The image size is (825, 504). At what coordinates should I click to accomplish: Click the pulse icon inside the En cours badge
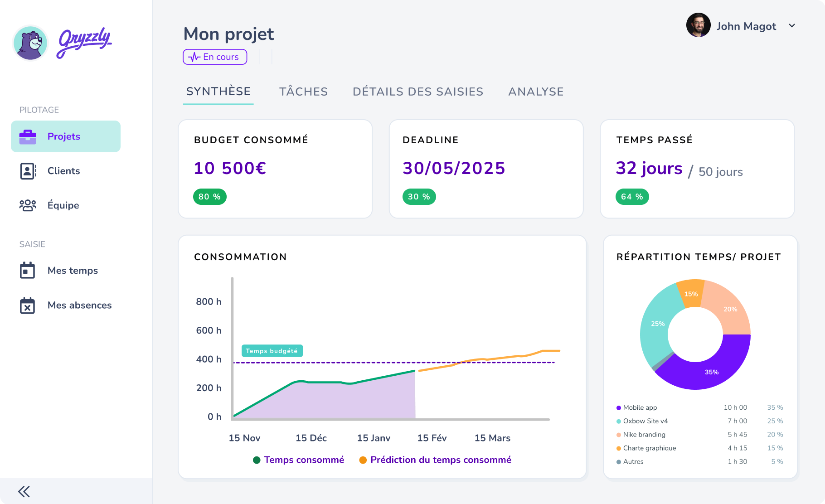tap(194, 57)
